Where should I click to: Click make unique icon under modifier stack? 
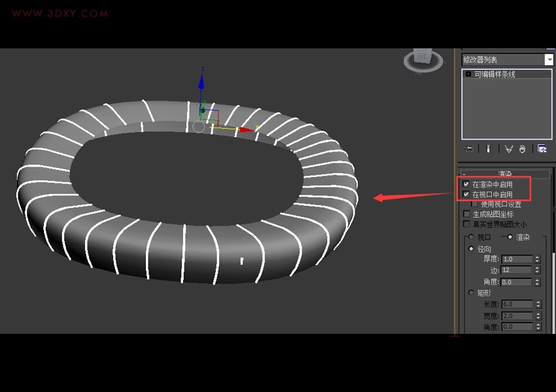pos(509,149)
